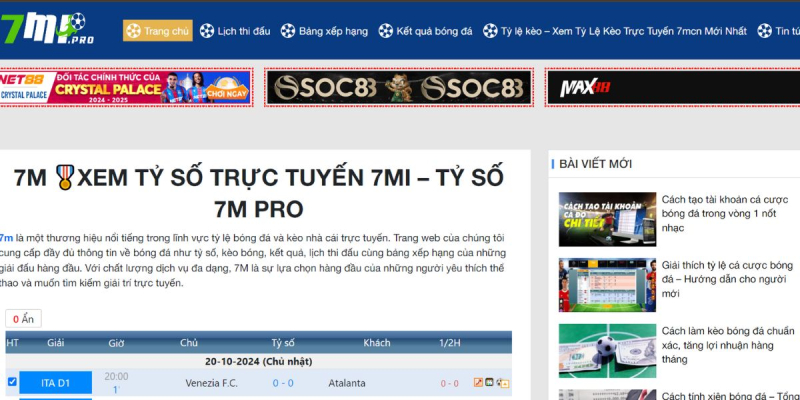
Task: Click soccer ball icon beside Tỷ lệ kèo
Action: [x=490, y=31]
